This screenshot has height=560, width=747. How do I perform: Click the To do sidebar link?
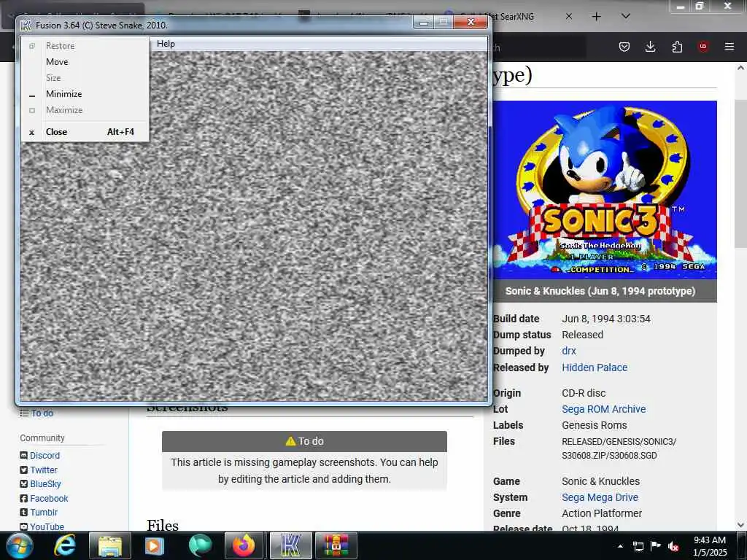click(x=42, y=413)
